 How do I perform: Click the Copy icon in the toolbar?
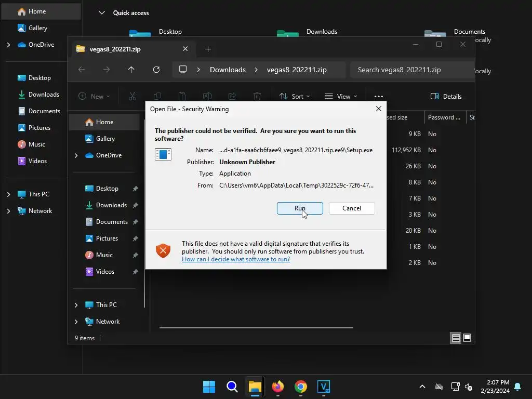157,96
